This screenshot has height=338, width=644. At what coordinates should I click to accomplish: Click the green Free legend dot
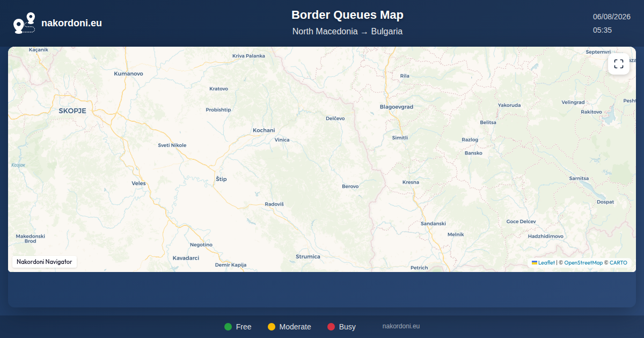[x=228, y=327]
